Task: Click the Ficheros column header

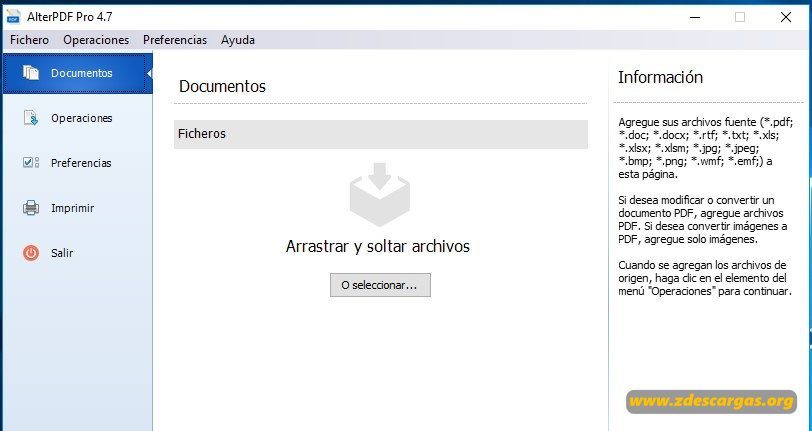Action: coord(381,134)
